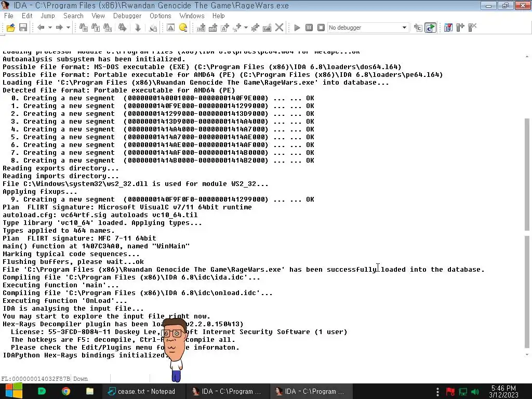The height and width of the screenshot is (399, 532).
Task: Click the 5:46 PM taskbar clock
Action: tap(503, 392)
